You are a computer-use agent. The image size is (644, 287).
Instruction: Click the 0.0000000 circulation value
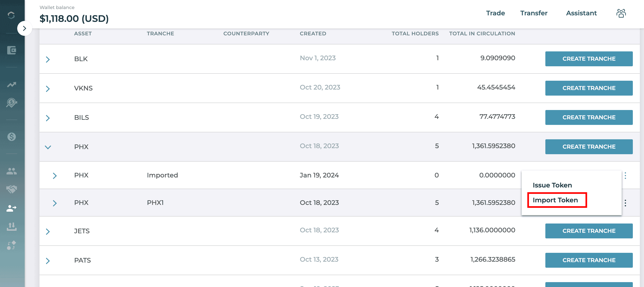coord(497,175)
